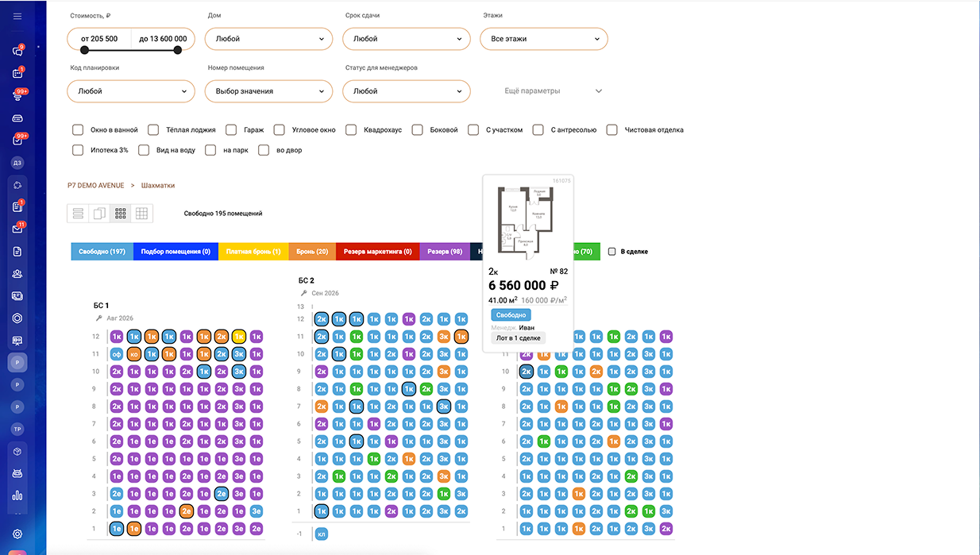Image resolution: width=980 pixels, height=555 pixels.
Task: Click the right price slider handle
Action: (x=178, y=50)
